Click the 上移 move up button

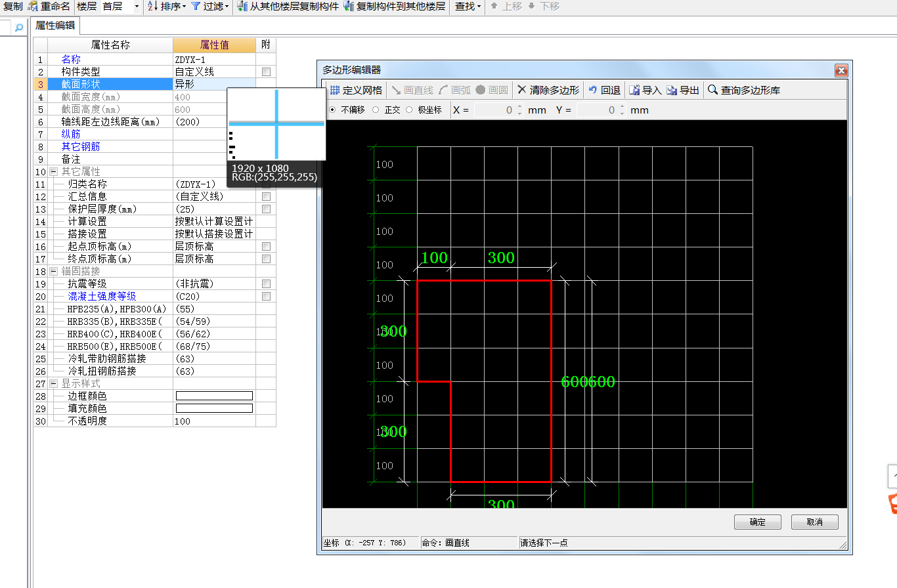[x=507, y=6]
